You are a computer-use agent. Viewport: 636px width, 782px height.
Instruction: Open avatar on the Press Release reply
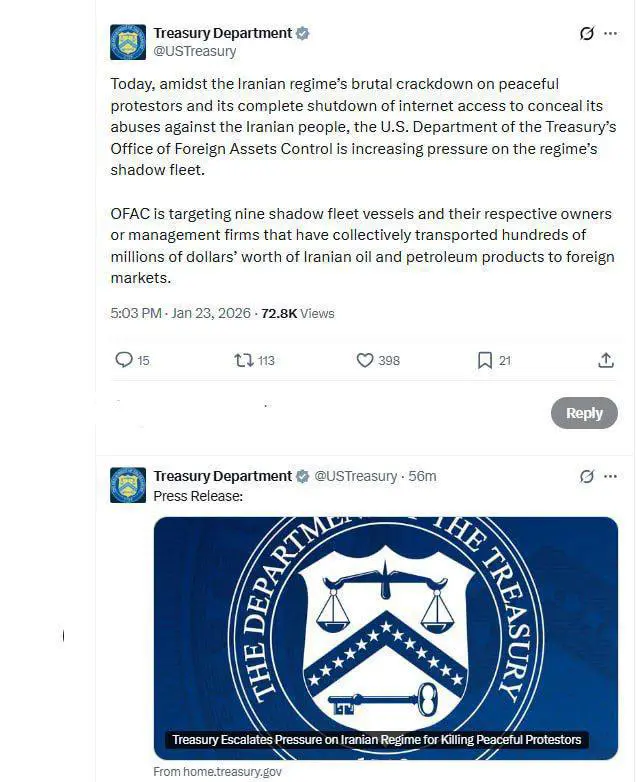[x=128, y=485]
